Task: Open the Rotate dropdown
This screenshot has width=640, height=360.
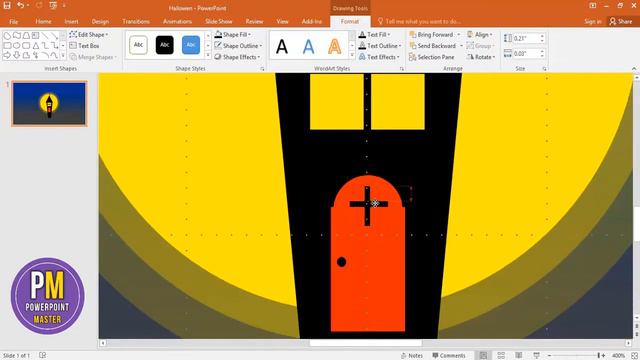Action: [481, 57]
